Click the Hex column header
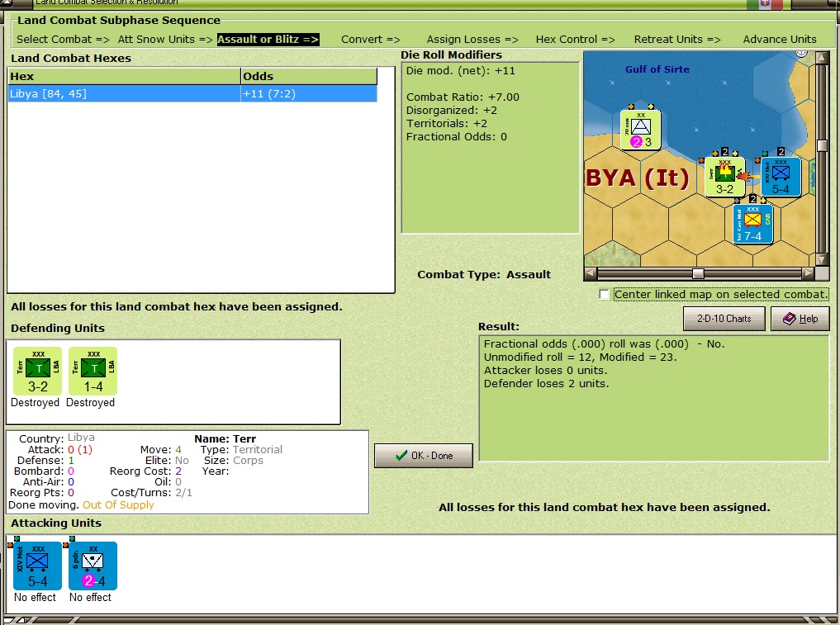 click(124, 76)
